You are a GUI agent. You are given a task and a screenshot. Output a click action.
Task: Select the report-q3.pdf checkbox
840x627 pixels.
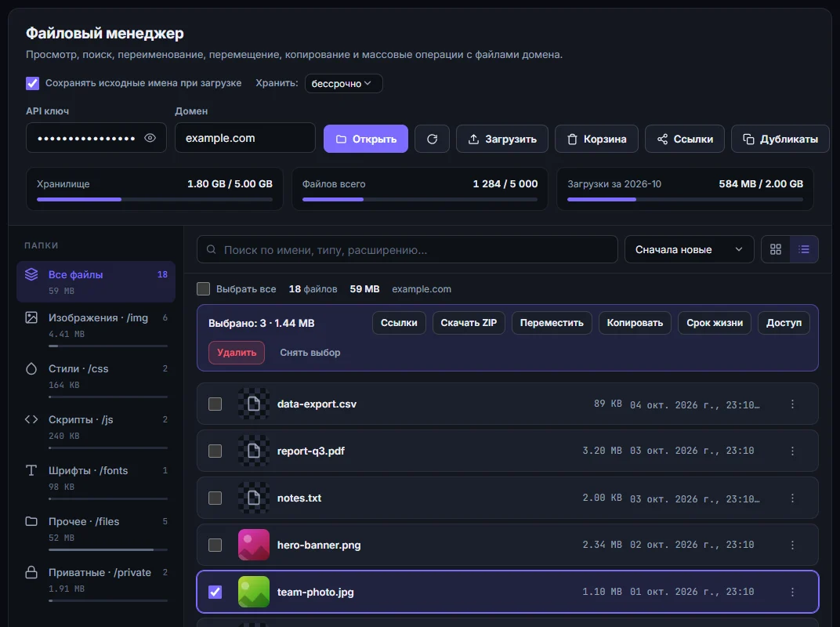coord(215,451)
